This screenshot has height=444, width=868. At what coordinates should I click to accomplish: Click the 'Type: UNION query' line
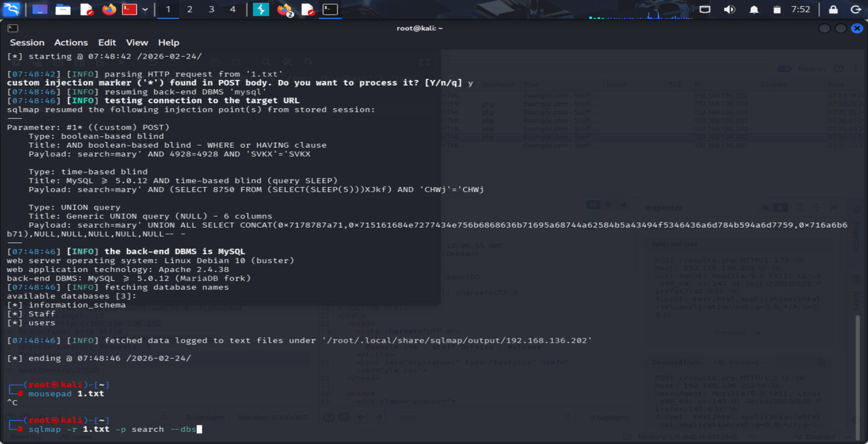pos(74,207)
